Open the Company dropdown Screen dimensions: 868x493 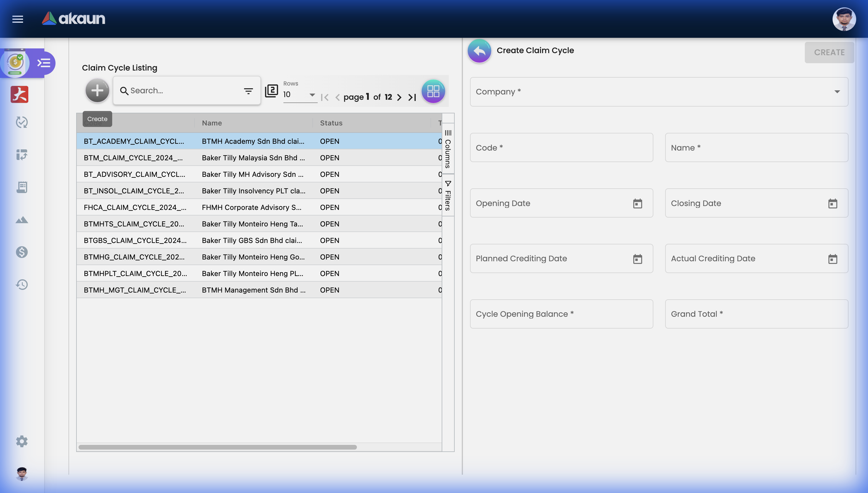click(x=837, y=92)
